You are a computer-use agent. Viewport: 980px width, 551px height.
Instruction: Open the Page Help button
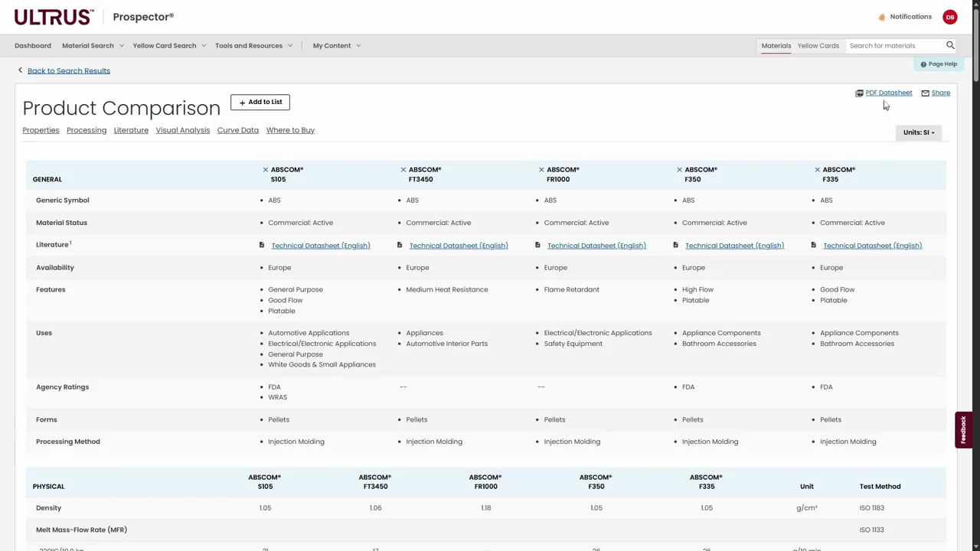(939, 64)
